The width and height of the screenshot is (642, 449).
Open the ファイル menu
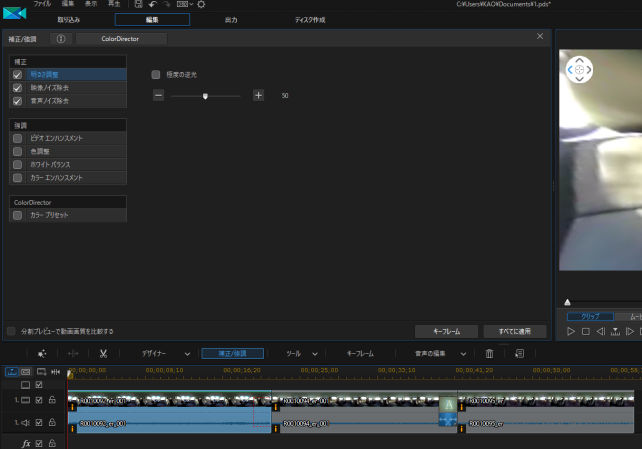43,4
